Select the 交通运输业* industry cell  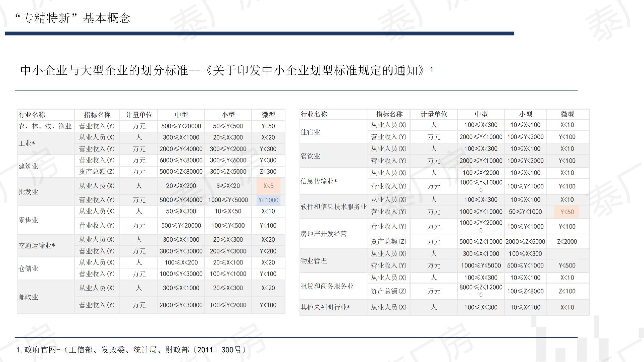pyautogui.click(x=46, y=245)
